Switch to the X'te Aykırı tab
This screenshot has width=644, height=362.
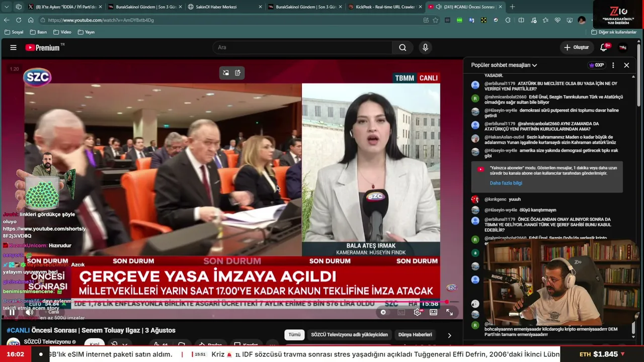point(65,7)
